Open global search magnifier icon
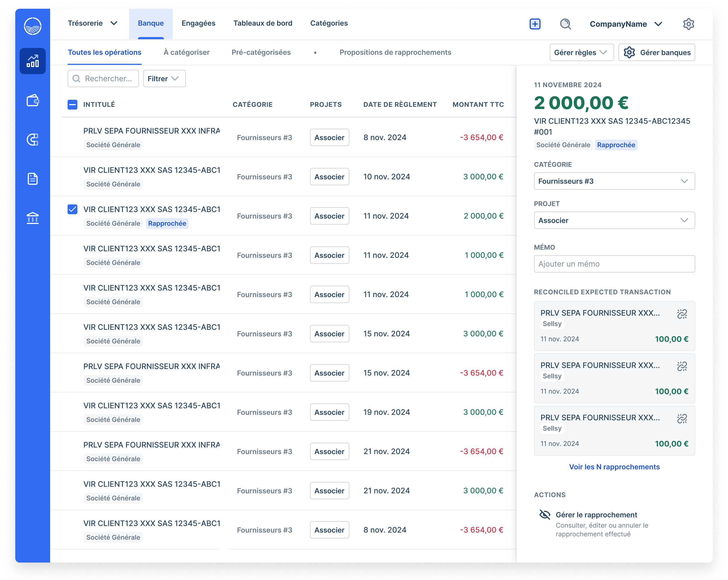The image size is (728, 580). point(565,24)
